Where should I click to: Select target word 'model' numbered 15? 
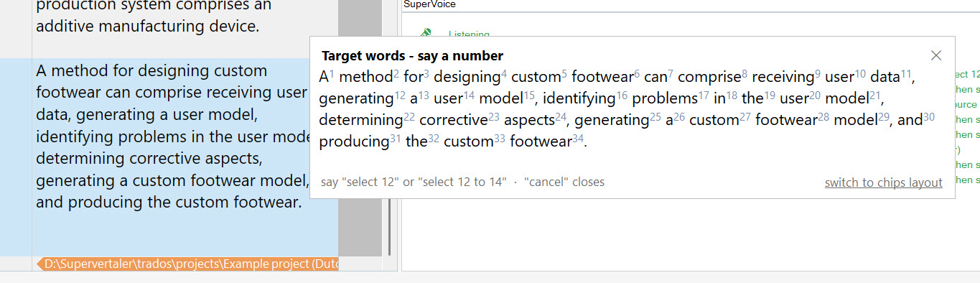(501, 98)
